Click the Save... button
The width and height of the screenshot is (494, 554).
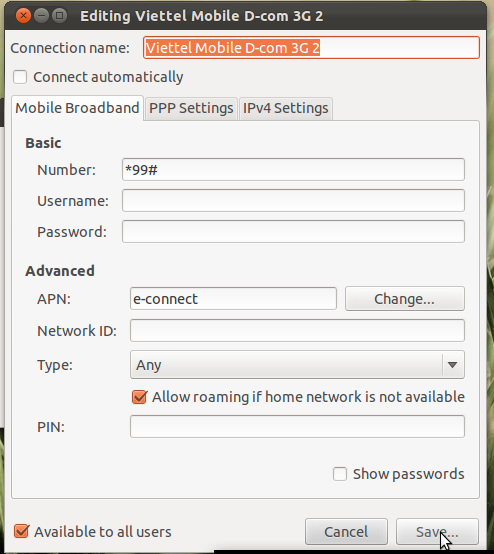[437, 532]
